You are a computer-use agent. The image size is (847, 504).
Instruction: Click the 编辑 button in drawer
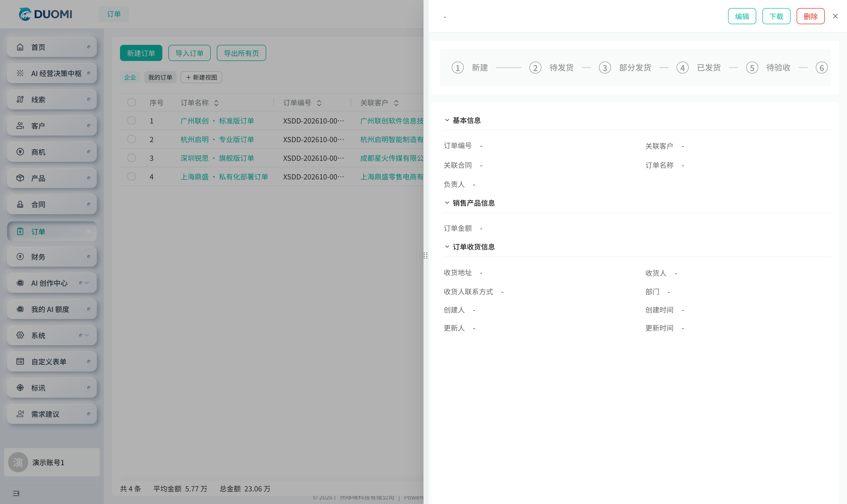tap(742, 16)
